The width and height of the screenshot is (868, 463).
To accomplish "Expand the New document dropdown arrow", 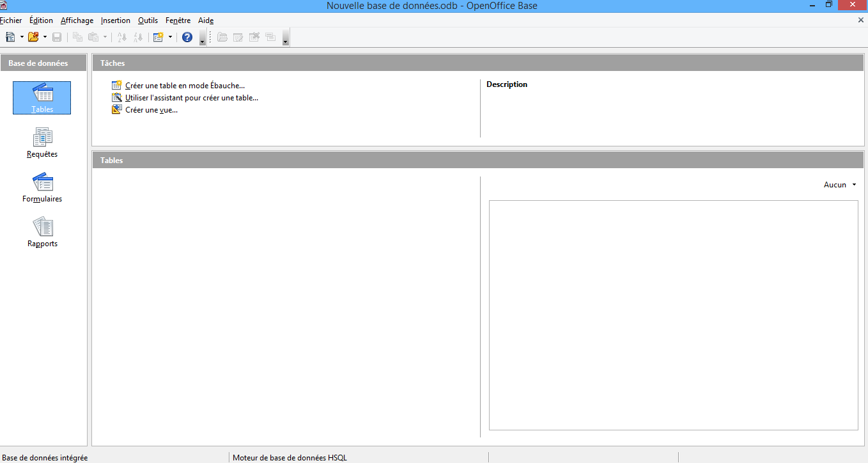I will (x=22, y=37).
